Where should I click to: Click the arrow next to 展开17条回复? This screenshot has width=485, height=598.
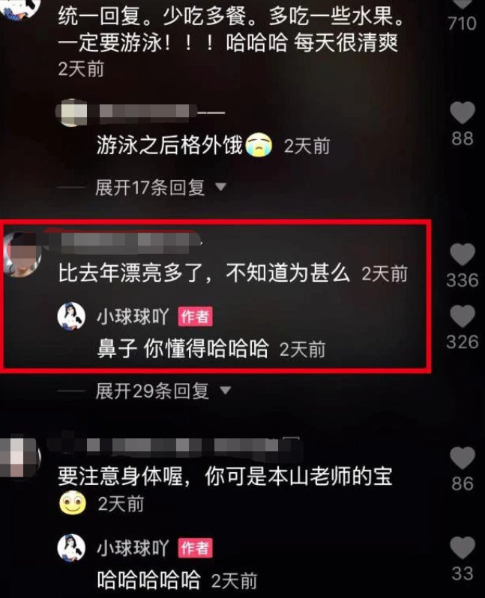(221, 187)
